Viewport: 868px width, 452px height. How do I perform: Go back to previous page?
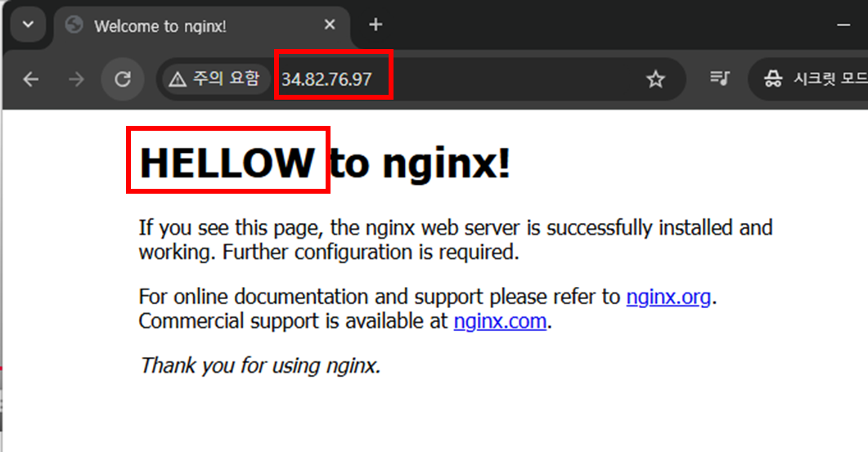[30, 79]
